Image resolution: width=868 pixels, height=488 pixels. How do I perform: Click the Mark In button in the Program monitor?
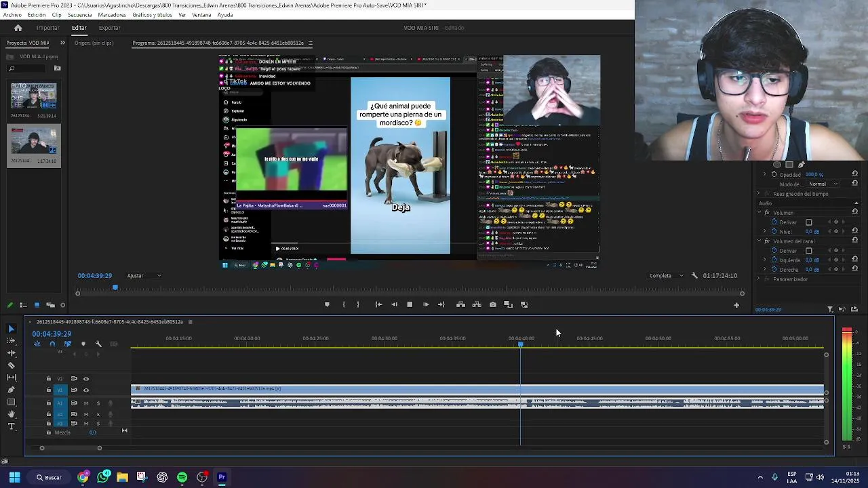[343, 304]
